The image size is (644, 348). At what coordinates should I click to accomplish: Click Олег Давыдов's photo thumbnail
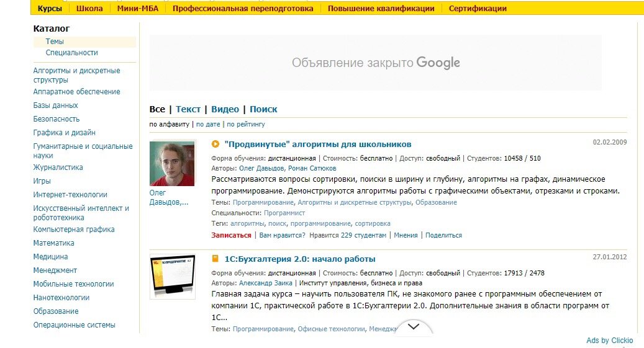(x=172, y=164)
